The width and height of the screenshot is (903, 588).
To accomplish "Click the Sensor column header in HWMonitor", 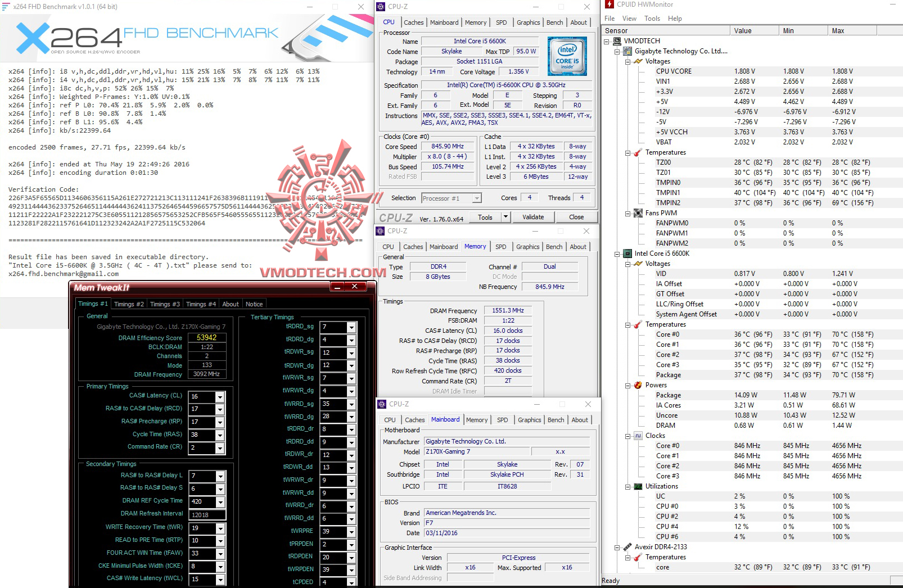I will click(666, 31).
